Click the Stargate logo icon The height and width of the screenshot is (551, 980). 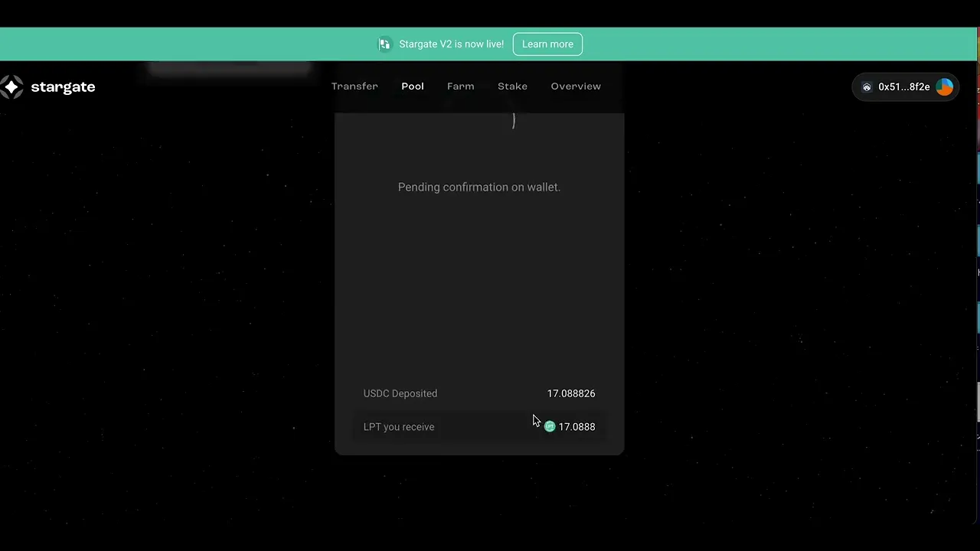11,87
